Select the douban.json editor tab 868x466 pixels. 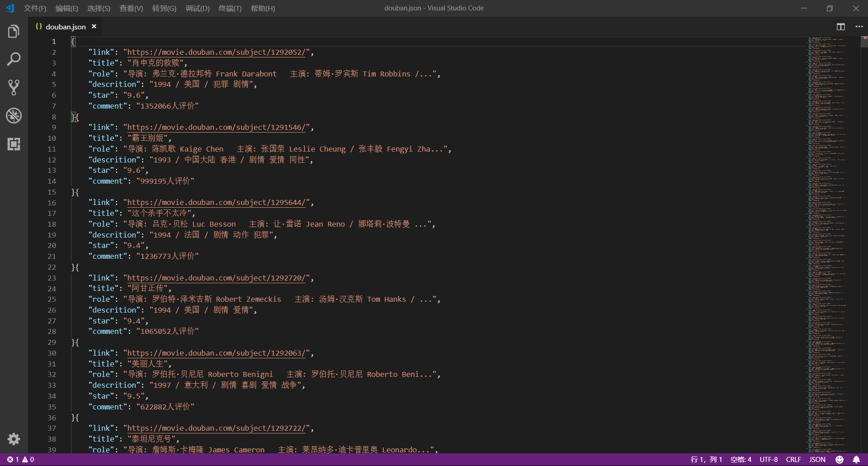[x=65, y=27]
